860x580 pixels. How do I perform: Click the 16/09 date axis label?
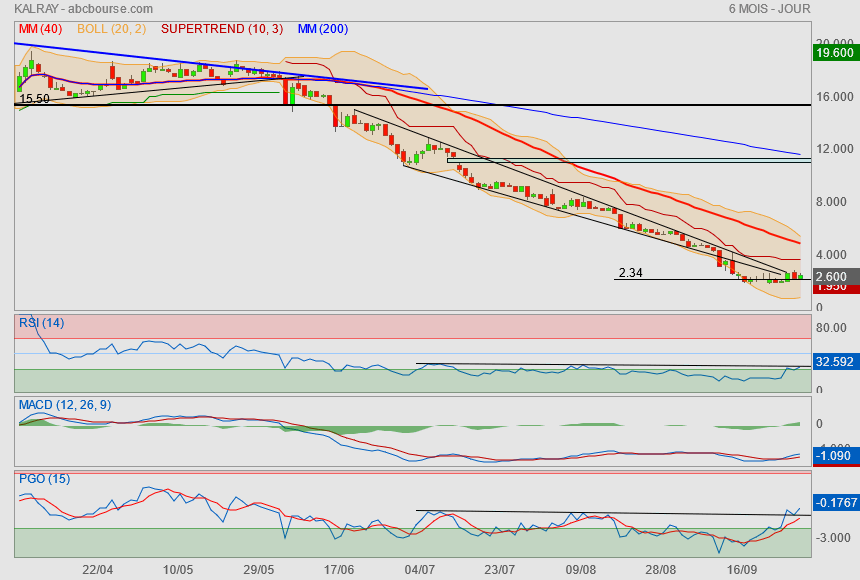coord(742,569)
